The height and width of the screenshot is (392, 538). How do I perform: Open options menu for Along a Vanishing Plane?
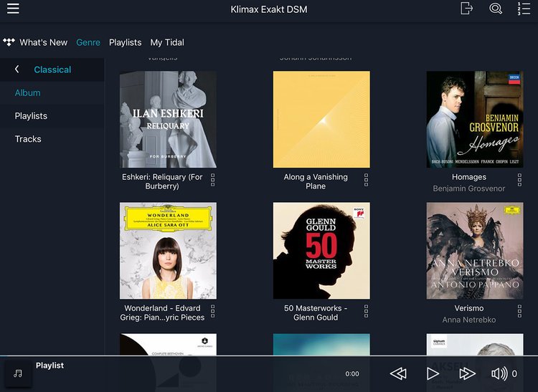click(x=366, y=179)
